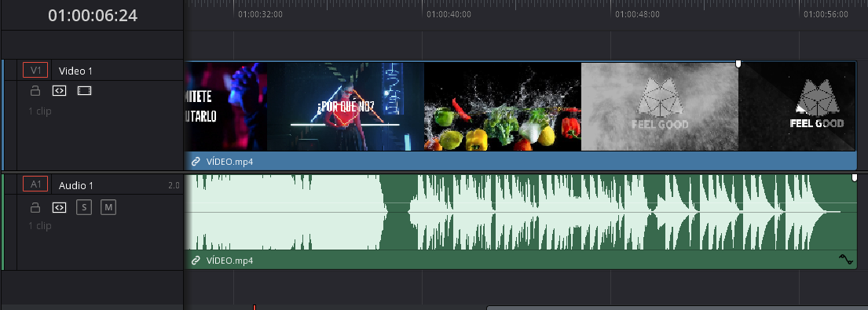Select the audio clip name bar VÍDEO.mp4
The height and width of the screenshot is (310, 868).
click(x=520, y=261)
